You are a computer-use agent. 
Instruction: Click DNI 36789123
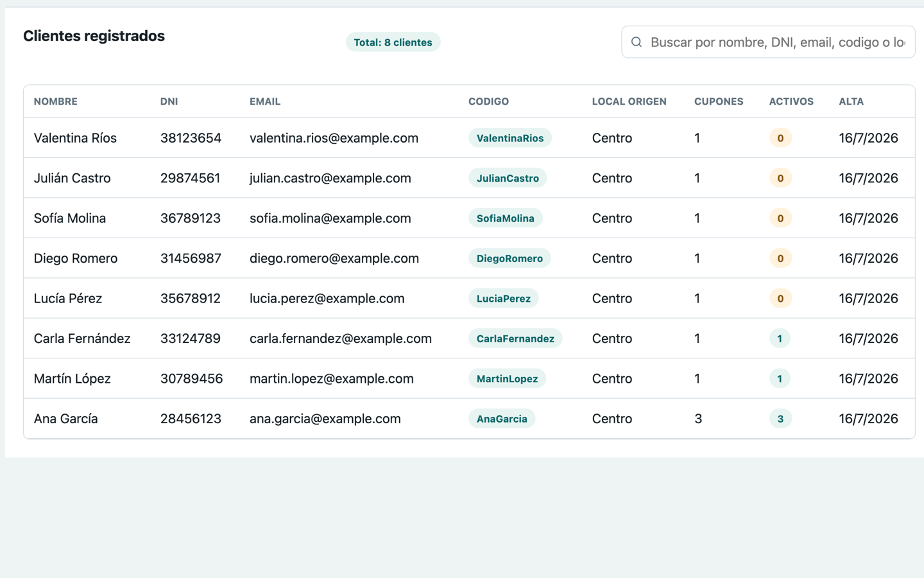pos(191,218)
